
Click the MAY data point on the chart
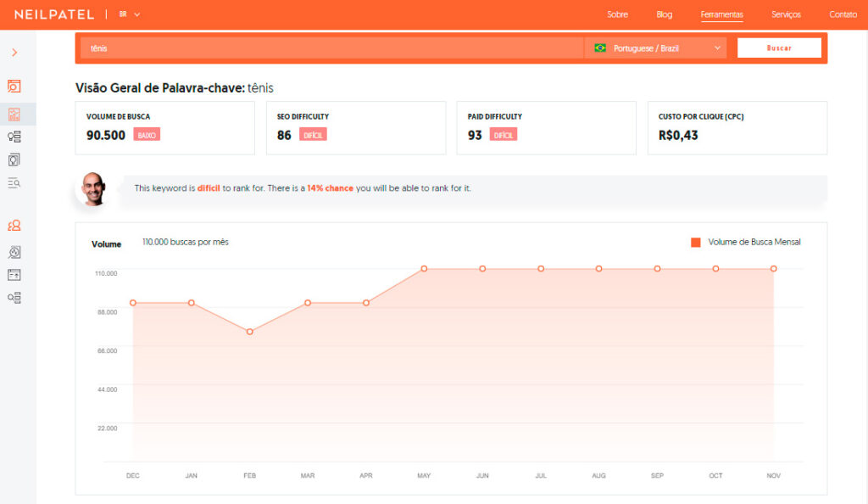[424, 269]
